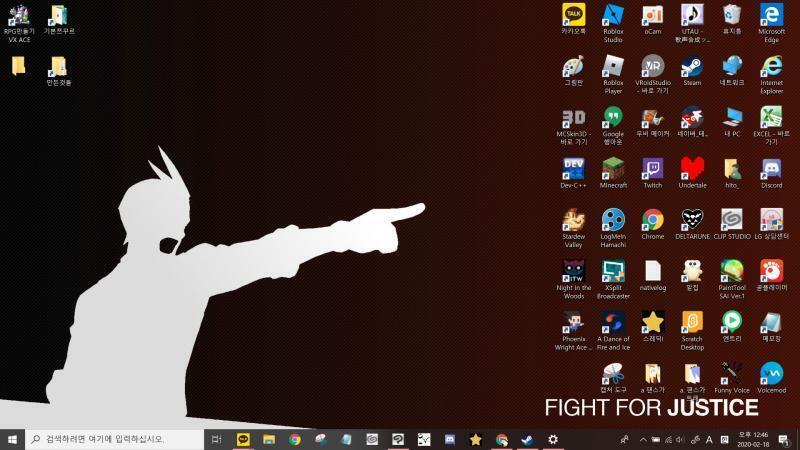Select the Microsoft Edge desktop shortcut
This screenshot has width=800, height=450.
click(771, 23)
